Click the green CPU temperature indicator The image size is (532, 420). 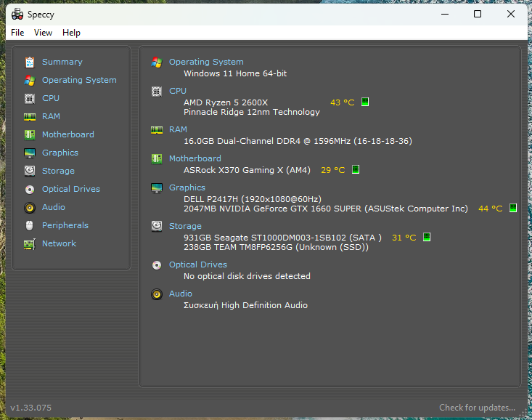pos(365,102)
